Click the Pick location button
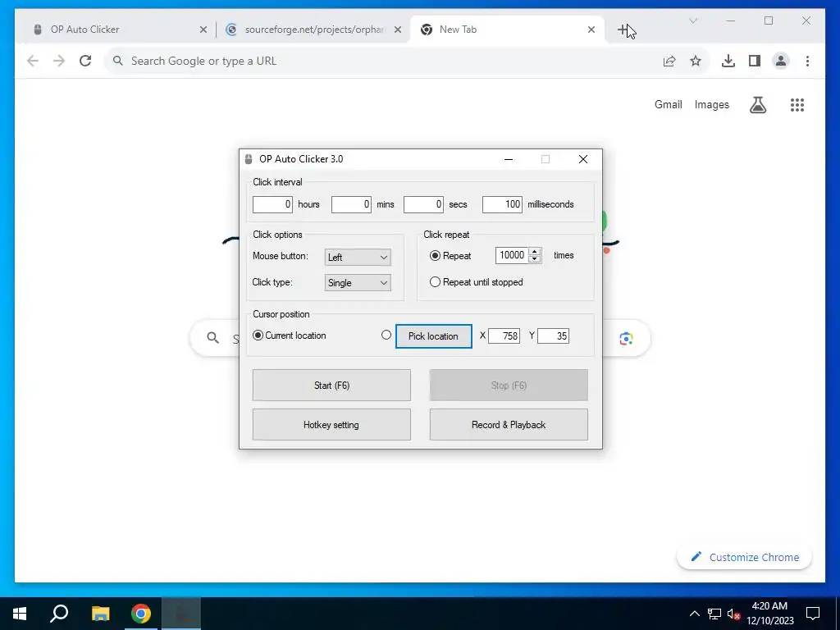Viewport: 840px width, 630px height. (x=433, y=336)
